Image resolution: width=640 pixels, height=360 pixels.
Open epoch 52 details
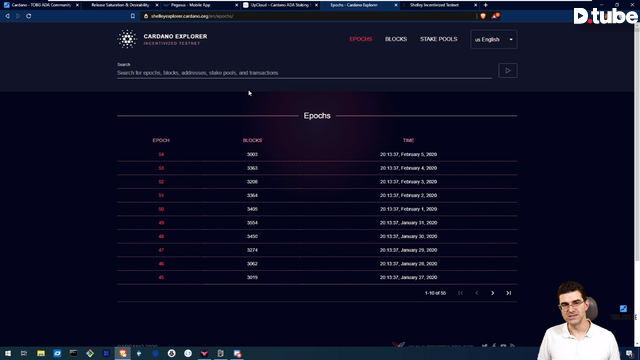[x=161, y=182]
